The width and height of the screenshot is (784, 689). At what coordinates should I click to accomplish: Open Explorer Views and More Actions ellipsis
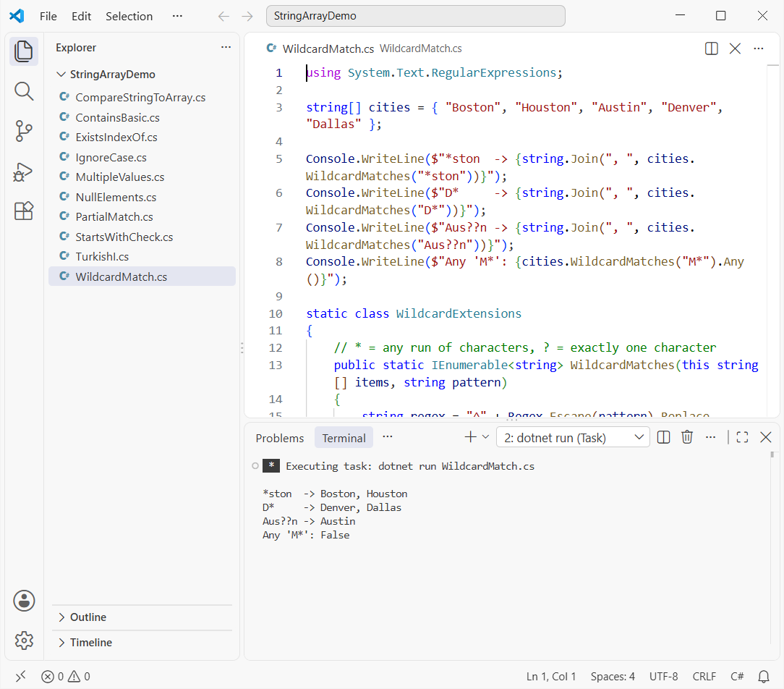226,47
